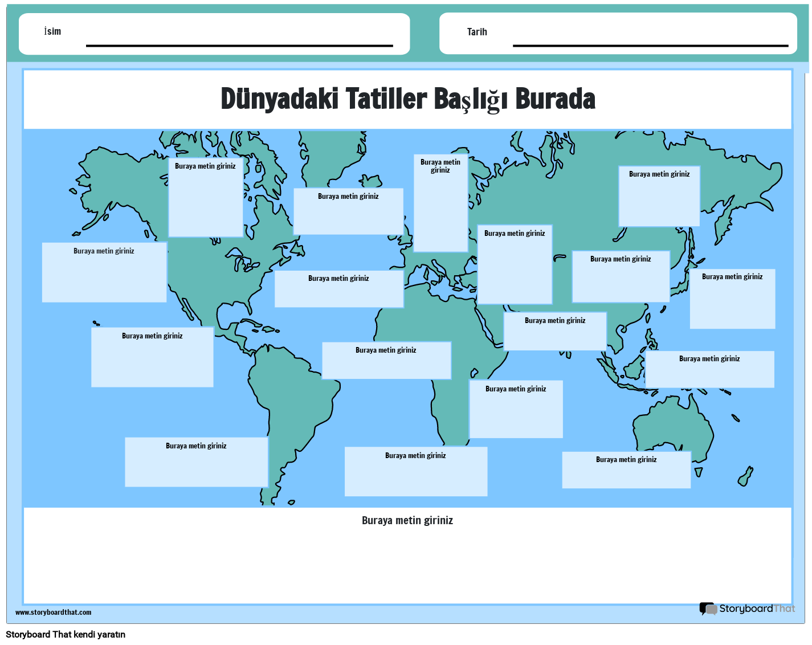Click the text box over Madagascar
812x645 pixels.
[x=516, y=409]
